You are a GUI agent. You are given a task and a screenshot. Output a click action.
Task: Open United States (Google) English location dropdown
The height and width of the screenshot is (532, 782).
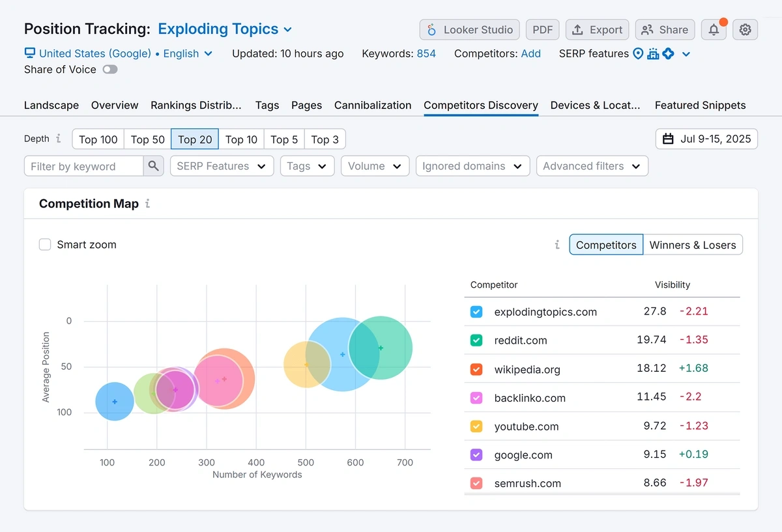[125, 53]
